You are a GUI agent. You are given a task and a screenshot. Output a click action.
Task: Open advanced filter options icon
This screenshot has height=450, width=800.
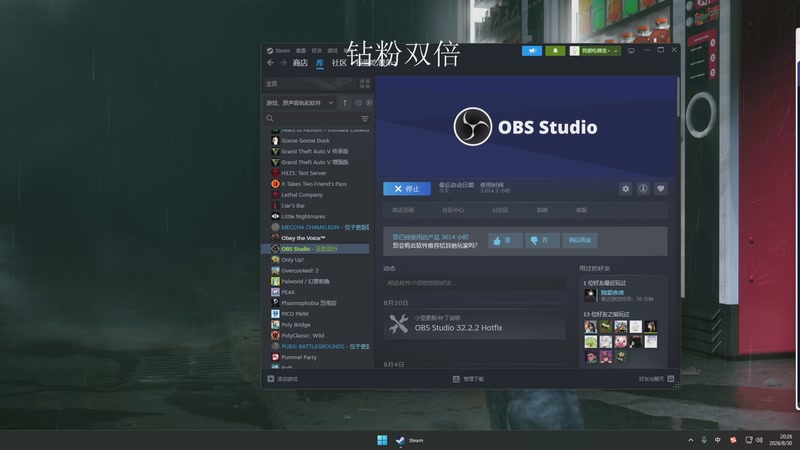point(365,118)
